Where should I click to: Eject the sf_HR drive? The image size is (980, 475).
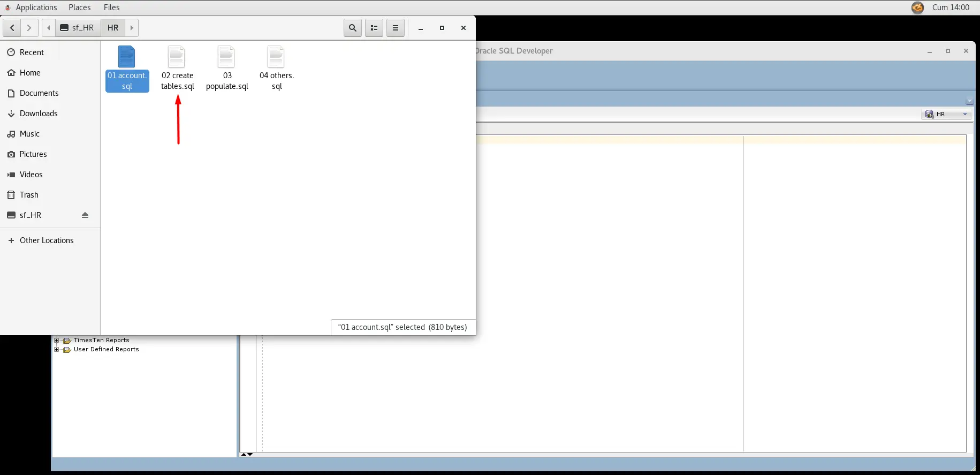pos(85,215)
